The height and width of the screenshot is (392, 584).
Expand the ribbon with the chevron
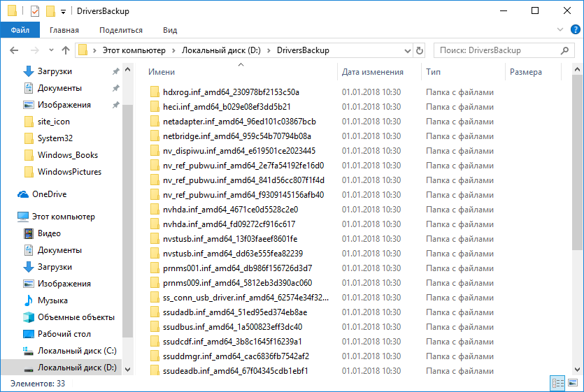(x=560, y=29)
